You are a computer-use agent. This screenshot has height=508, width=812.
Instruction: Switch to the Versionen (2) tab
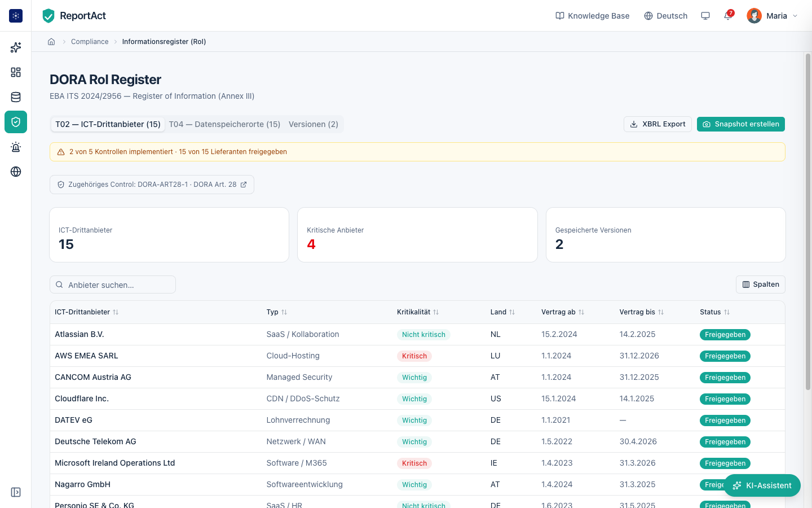(x=314, y=124)
